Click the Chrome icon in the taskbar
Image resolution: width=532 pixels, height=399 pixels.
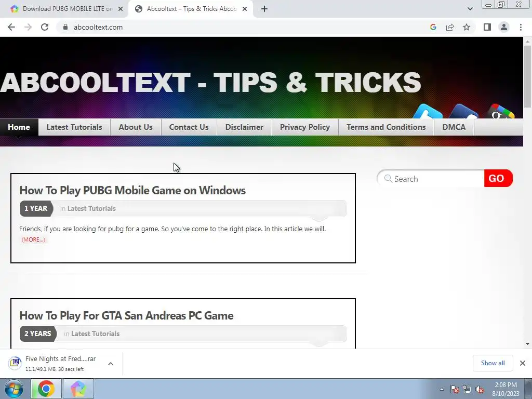coord(46,389)
